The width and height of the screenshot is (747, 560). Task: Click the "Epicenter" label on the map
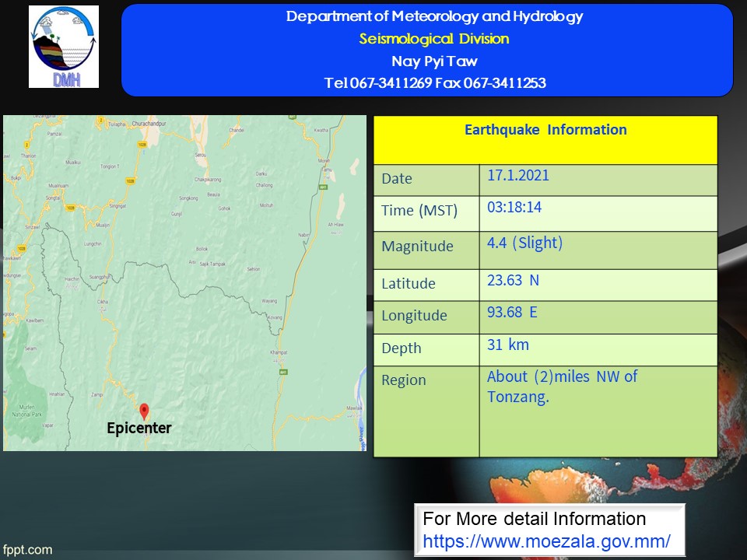[139, 428]
